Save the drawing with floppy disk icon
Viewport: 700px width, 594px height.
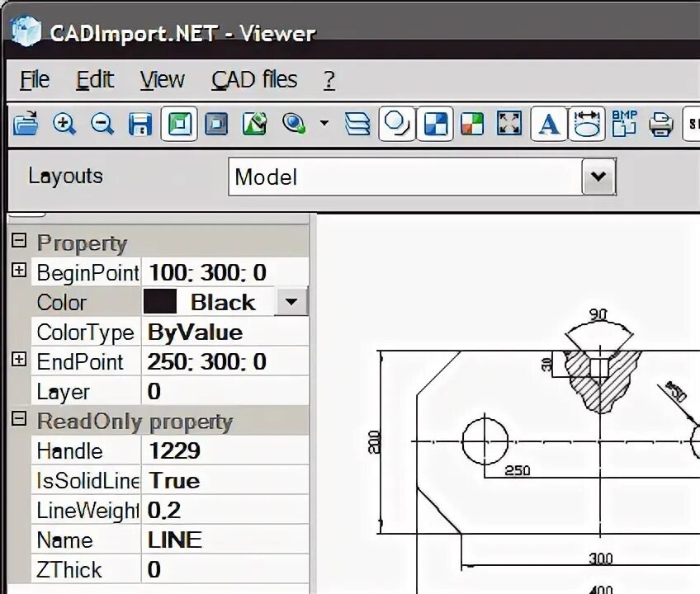click(140, 124)
